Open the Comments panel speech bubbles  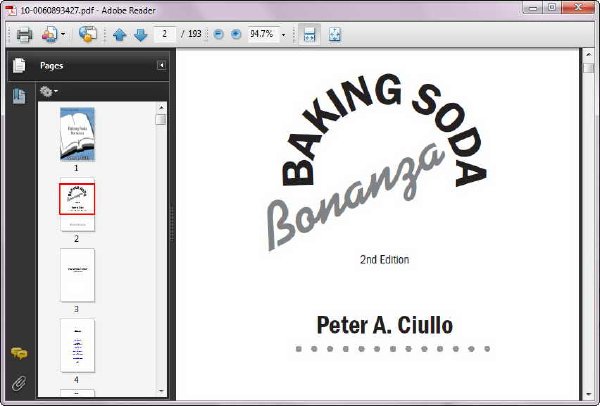[19, 353]
